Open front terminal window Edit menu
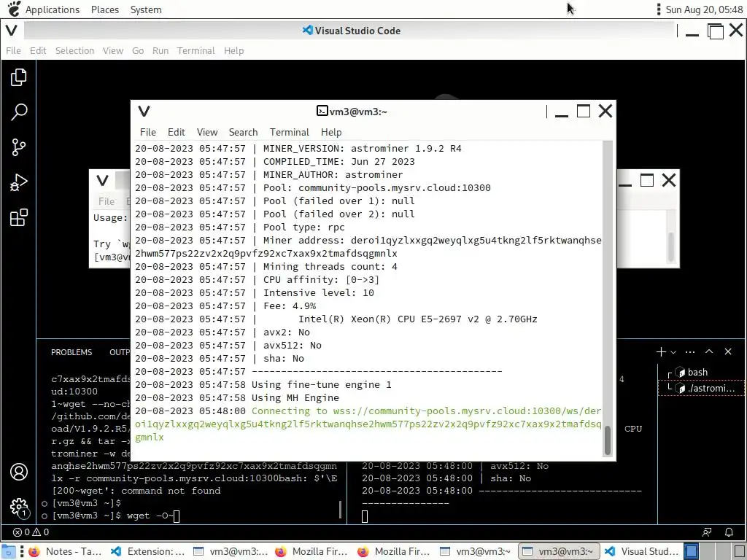The width and height of the screenshot is (747, 560). click(x=177, y=132)
